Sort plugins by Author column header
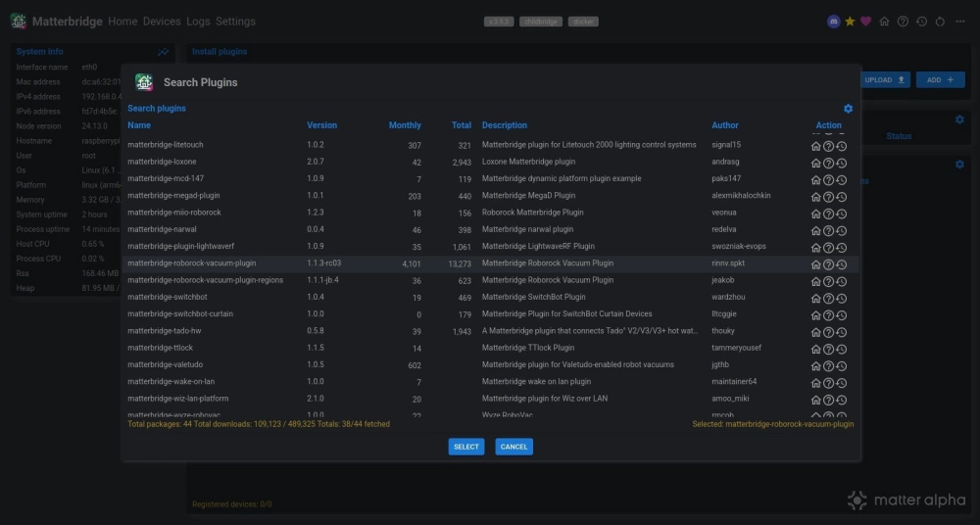 pyautogui.click(x=725, y=125)
